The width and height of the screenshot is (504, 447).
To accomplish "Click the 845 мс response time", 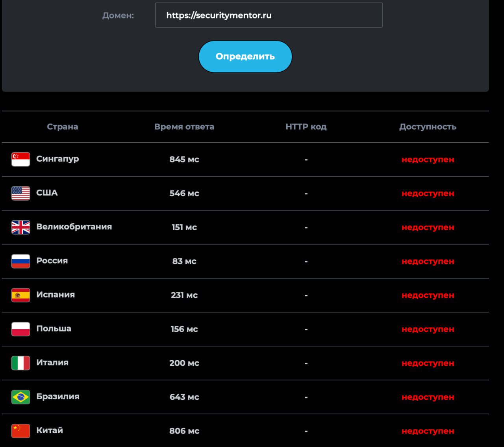I will click(184, 159).
